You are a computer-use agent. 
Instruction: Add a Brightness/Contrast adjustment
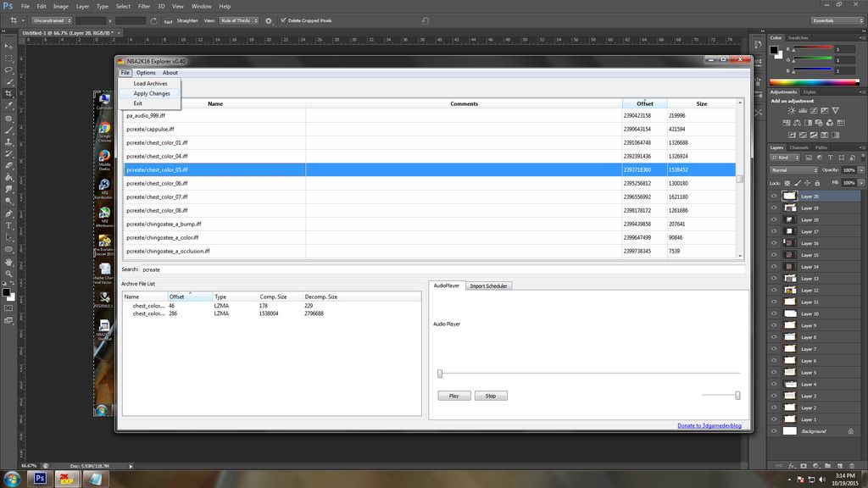(792, 111)
